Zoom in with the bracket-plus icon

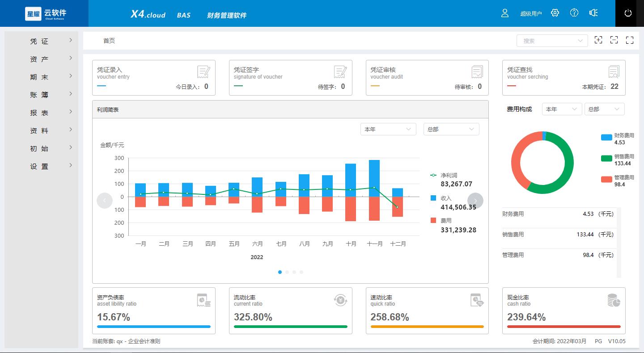coord(598,40)
